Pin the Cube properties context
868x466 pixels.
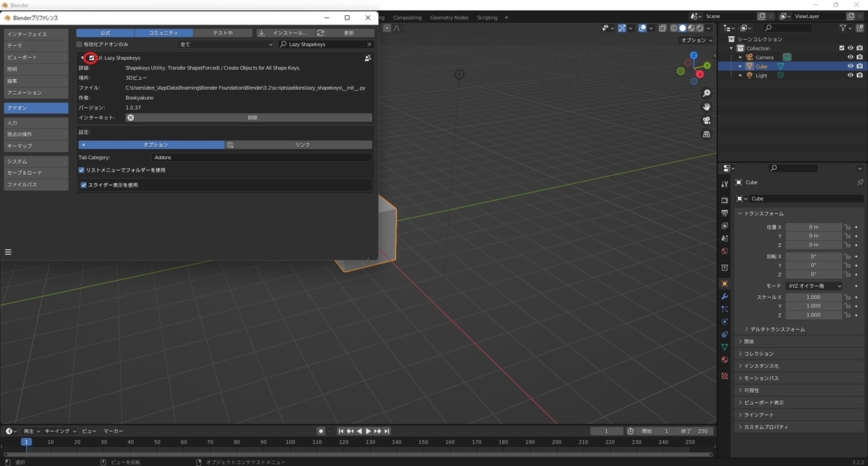coord(859,182)
